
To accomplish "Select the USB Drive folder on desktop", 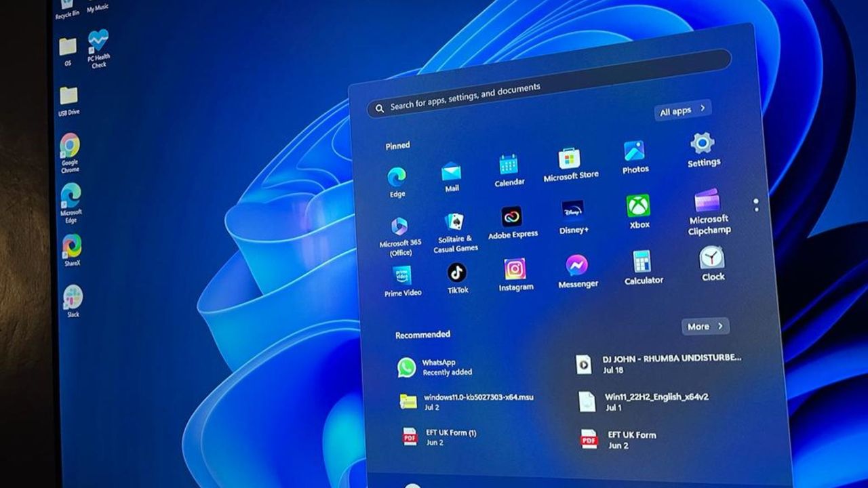I will (x=68, y=100).
